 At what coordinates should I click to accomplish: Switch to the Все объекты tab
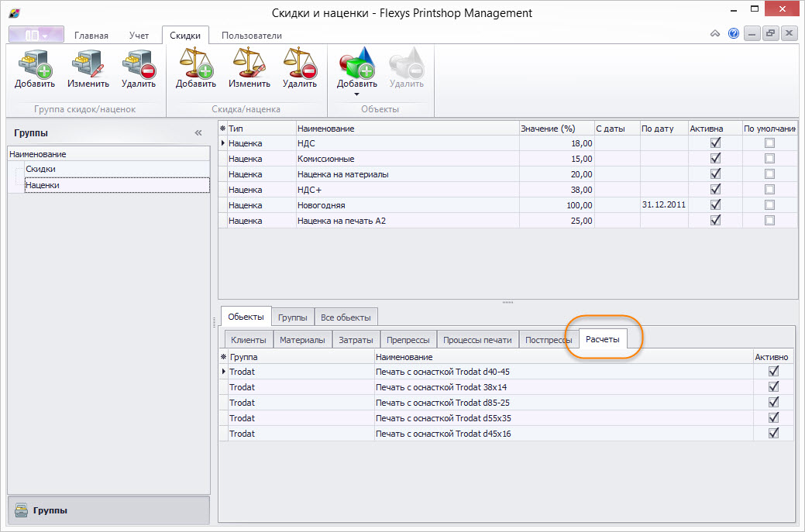click(x=346, y=317)
